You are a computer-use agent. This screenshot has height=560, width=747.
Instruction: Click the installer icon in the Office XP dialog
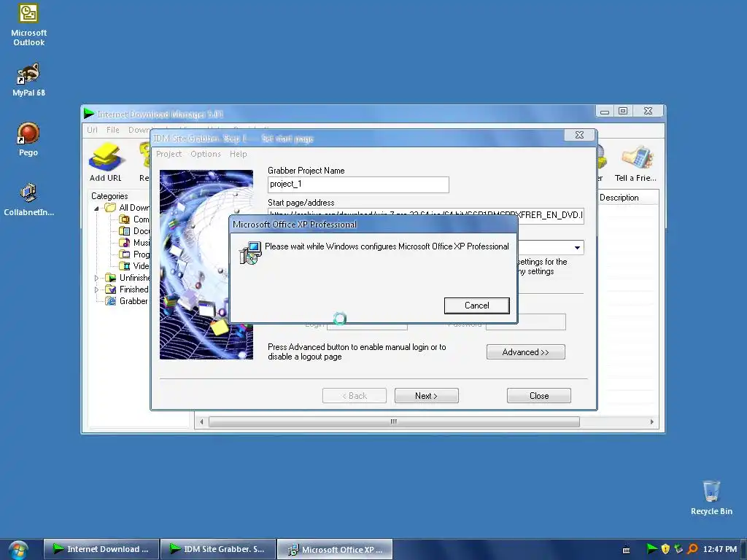(x=250, y=252)
